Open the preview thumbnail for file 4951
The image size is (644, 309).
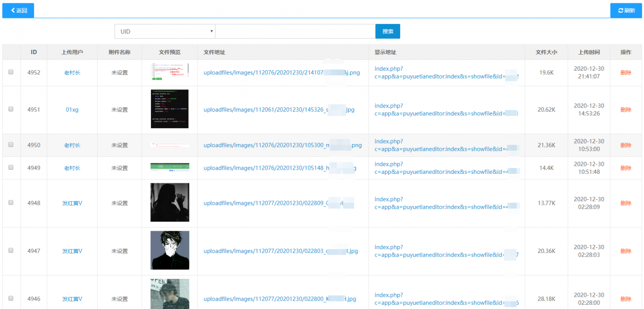170,109
